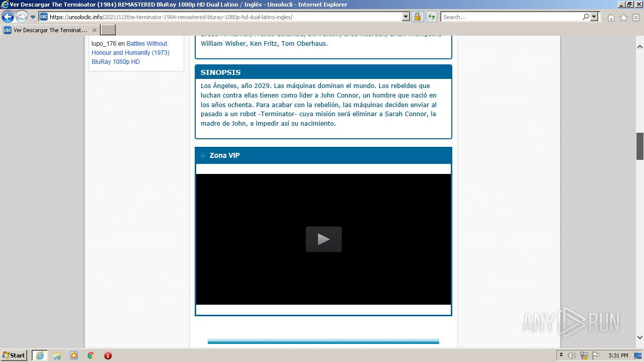Select the 'Ver Descargar The Terminat...' tab
The height and width of the screenshot is (362, 644).
coord(50,30)
